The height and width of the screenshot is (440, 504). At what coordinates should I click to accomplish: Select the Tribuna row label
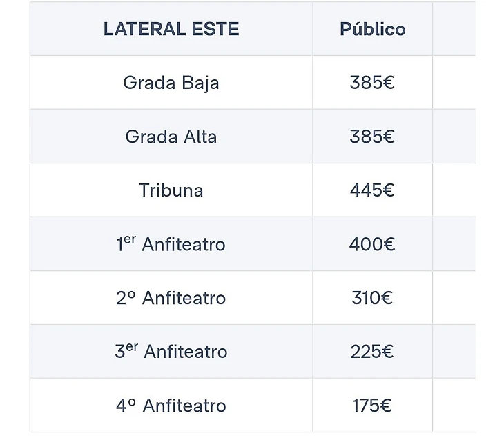[171, 190]
